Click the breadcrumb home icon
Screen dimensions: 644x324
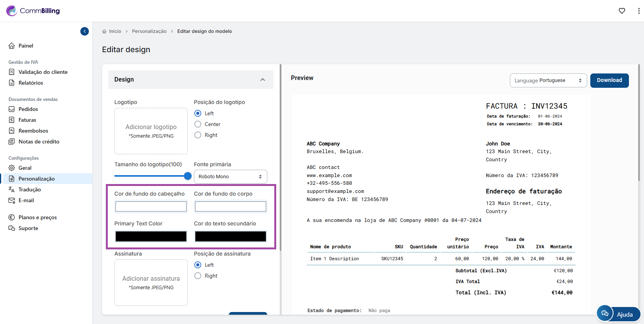point(104,31)
